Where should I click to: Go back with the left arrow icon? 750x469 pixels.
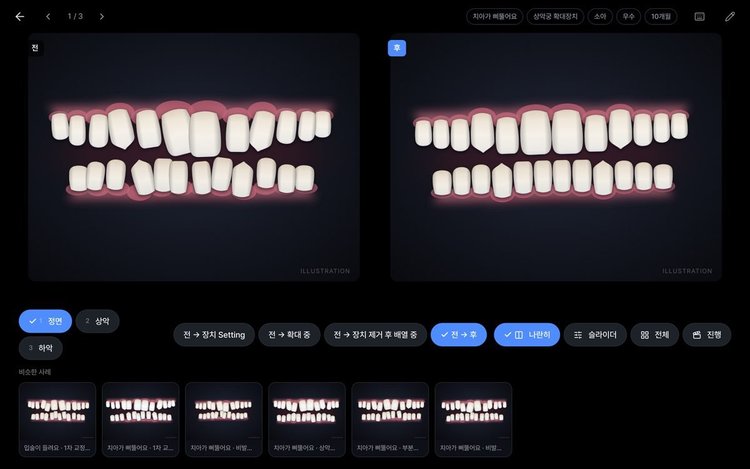20,17
